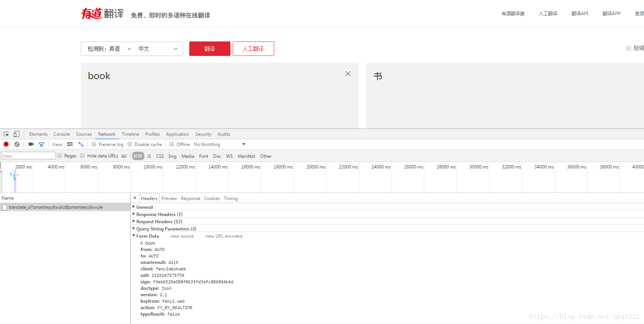644x324 pixels.
Task: Close the request details pane
Action: pyautogui.click(x=135, y=198)
